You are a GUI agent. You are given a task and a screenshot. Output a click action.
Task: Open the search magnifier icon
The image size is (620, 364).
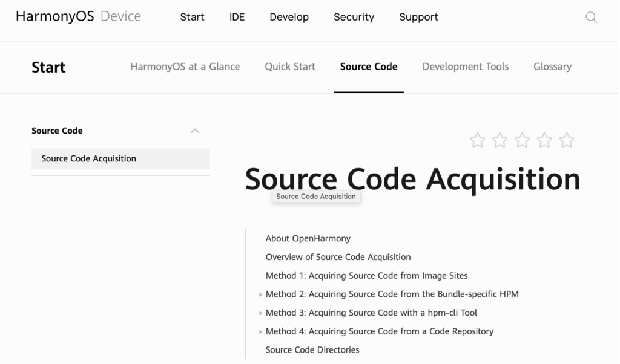pyautogui.click(x=591, y=17)
